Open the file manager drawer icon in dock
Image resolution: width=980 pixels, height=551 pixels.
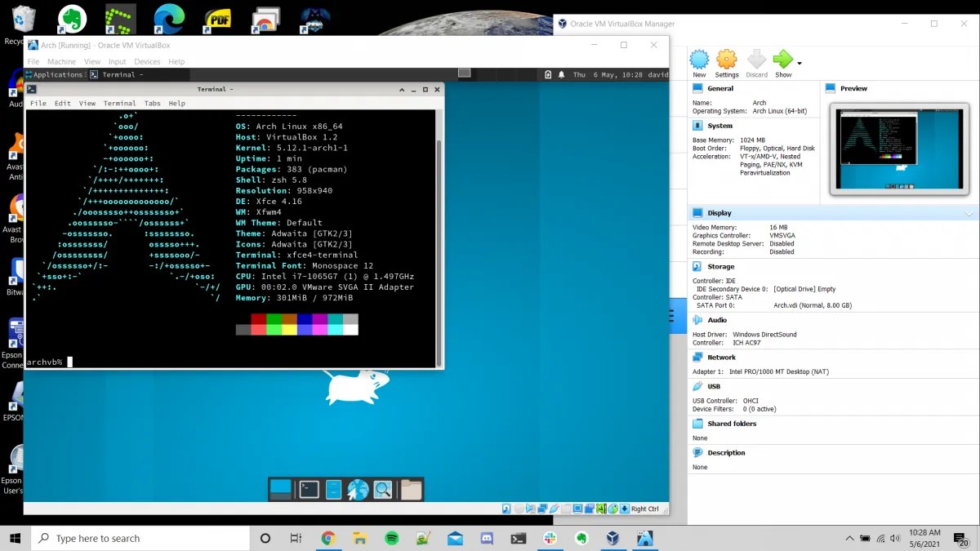333,489
